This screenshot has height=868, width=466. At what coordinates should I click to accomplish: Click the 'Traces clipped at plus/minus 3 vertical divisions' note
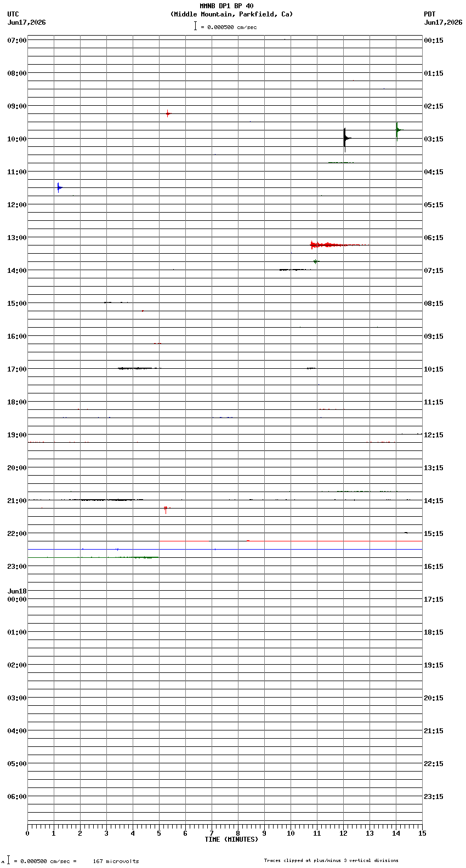tap(331, 860)
